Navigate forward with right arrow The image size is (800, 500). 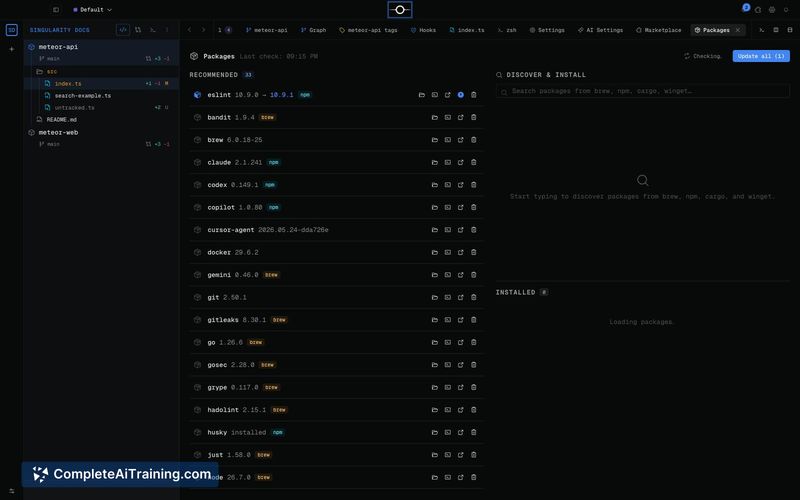[x=204, y=30]
